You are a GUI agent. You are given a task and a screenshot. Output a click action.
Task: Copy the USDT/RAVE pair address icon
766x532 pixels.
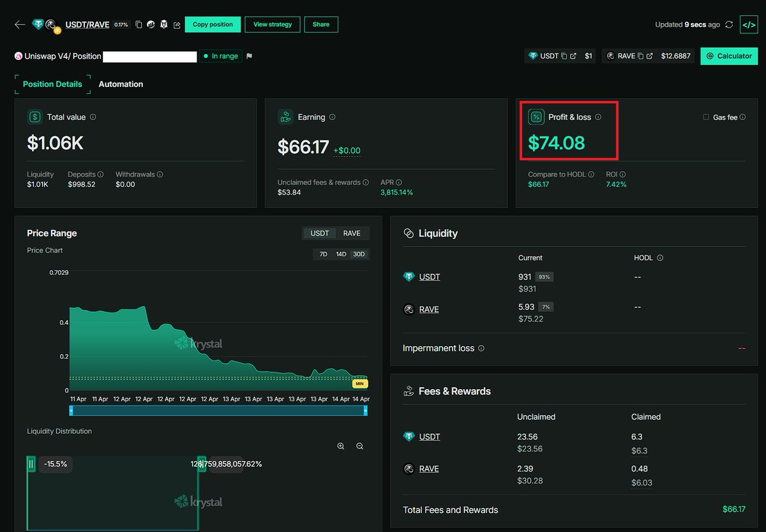click(x=139, y=25)
